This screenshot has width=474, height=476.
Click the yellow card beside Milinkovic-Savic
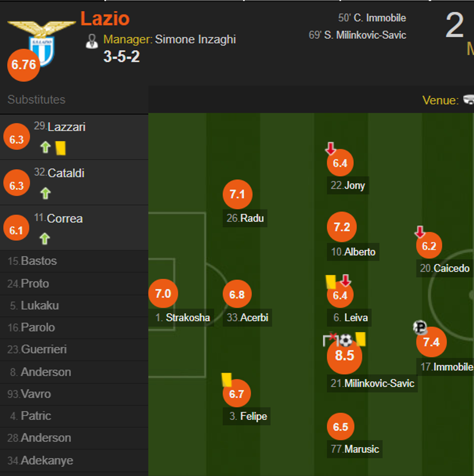click(360, 340)
